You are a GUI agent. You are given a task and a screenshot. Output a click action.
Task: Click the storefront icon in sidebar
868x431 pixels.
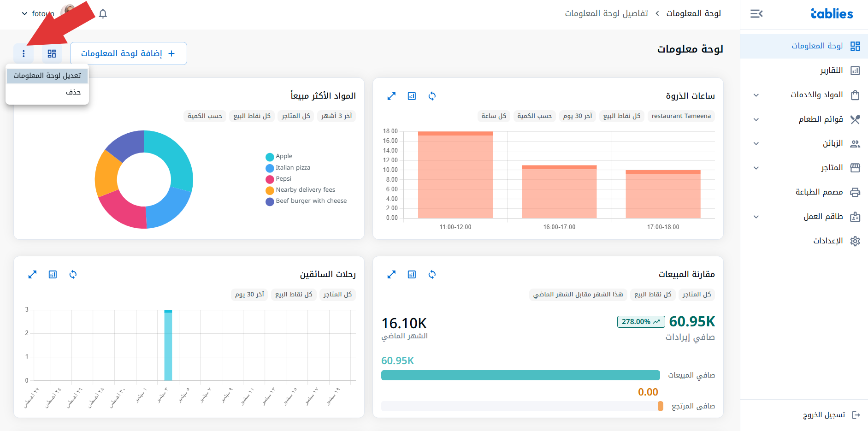point(855,168)
